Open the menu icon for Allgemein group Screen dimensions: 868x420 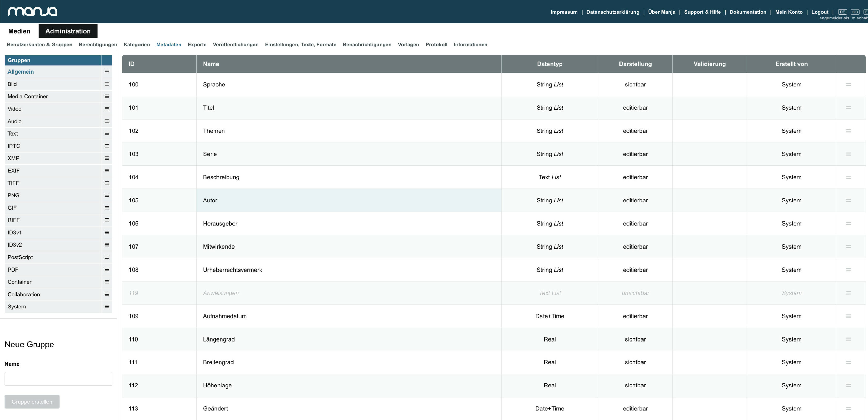106,72
